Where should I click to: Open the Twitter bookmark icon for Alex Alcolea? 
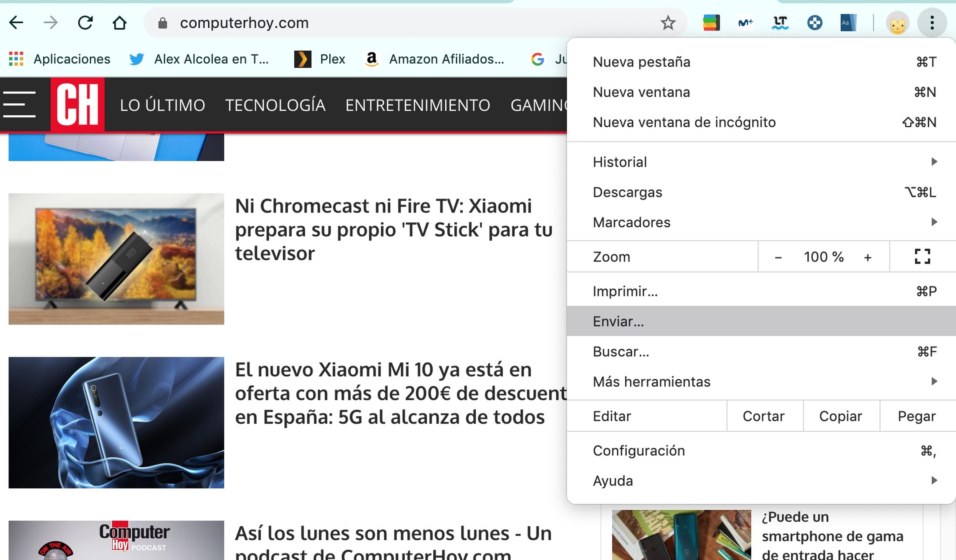tap(137, 59)
